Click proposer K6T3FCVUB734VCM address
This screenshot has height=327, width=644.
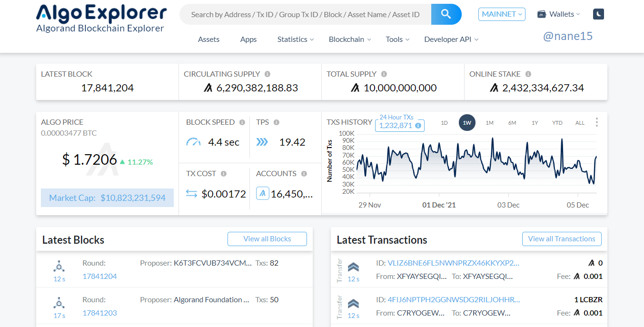click(213, 263)
